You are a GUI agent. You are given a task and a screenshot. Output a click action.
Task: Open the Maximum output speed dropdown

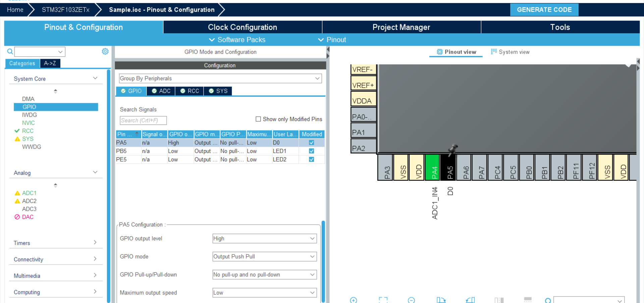pos(265,293)
